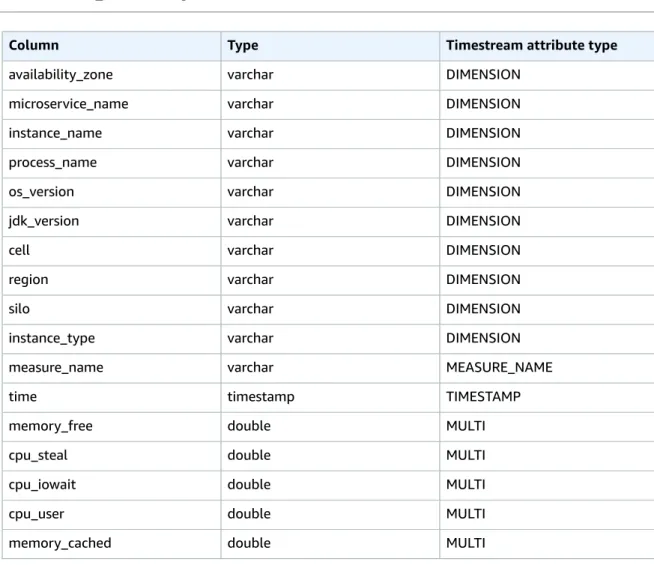
Task: Click 'varchar' in instance_type row
Action: coord(250,339)
